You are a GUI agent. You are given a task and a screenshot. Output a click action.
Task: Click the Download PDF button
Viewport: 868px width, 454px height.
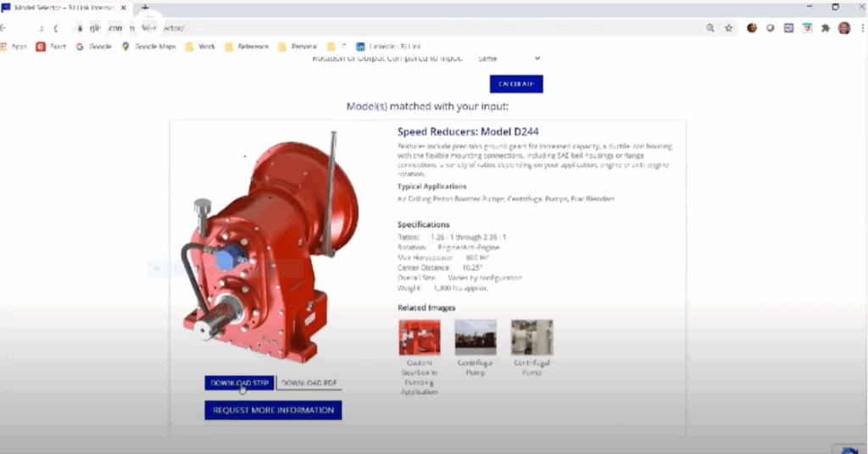[309, 383]
